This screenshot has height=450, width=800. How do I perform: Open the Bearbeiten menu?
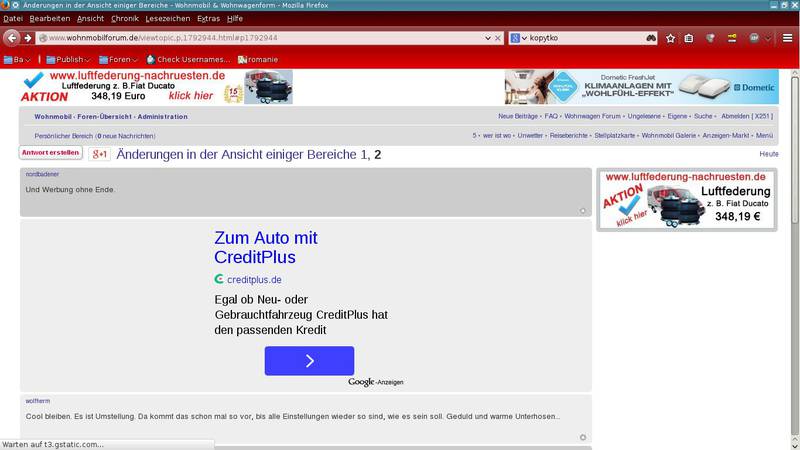click(x=49, y=18)
